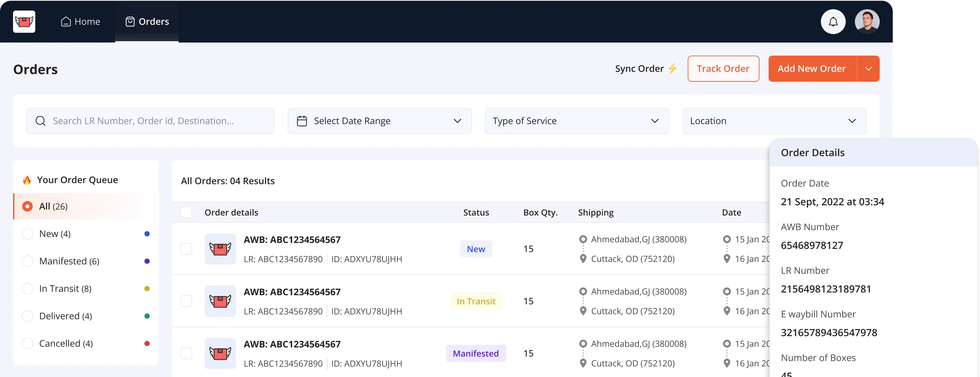Screen dimensions: 980x377
Task: Open the Type of Service dropdown
Action: tap(576, 121)
